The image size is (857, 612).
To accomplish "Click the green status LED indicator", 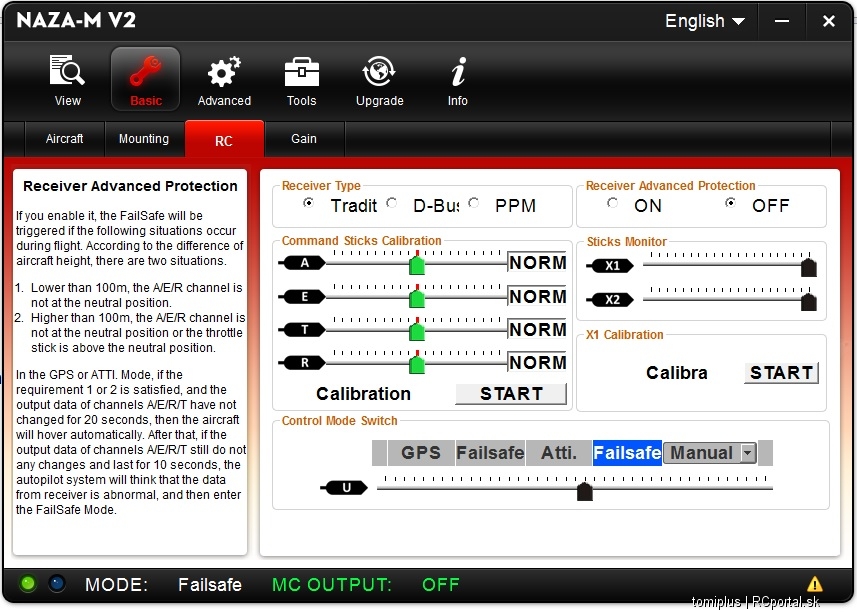I will tap(27, 584).
